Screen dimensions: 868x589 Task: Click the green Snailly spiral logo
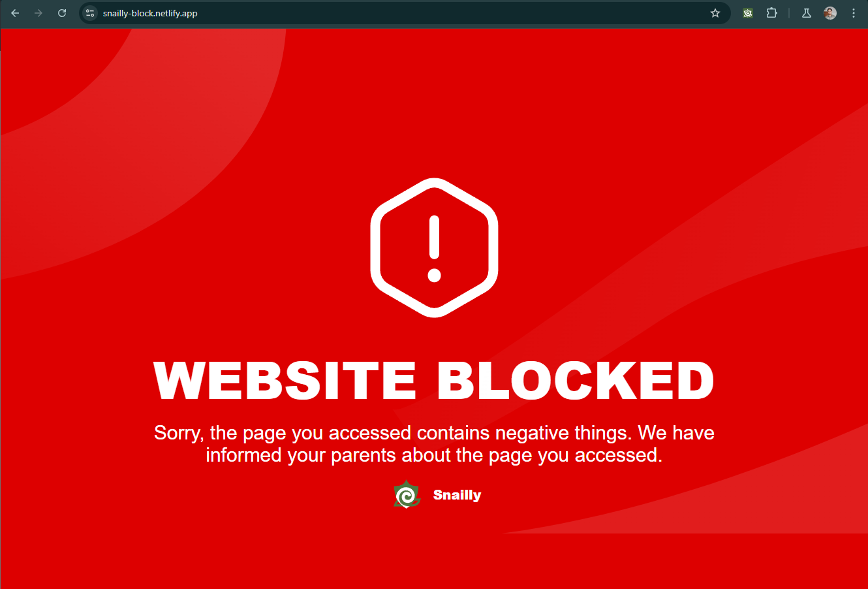pyautogui.click(x=407, y=494)
